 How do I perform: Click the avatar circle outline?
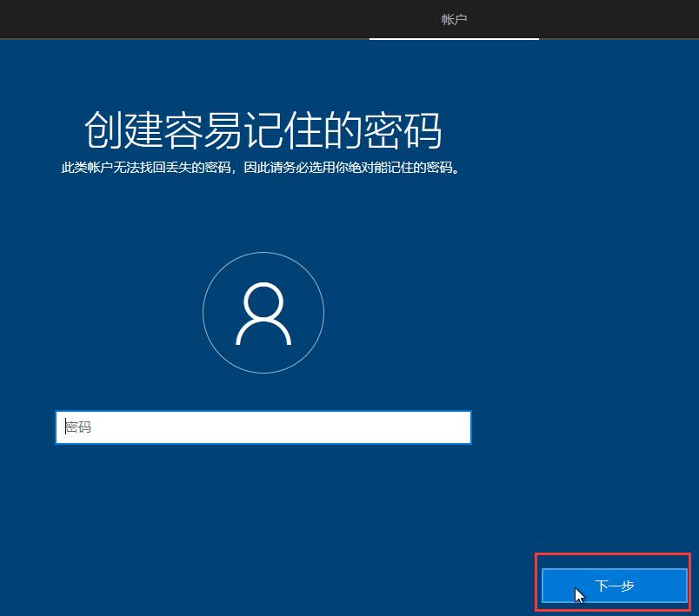263,252
